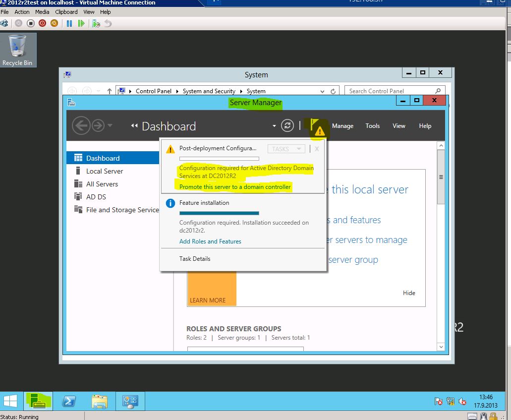Open File Explorer from the taskbar
Image resolution: width=511 pixels, height=420 pixels.
[100, 402]
